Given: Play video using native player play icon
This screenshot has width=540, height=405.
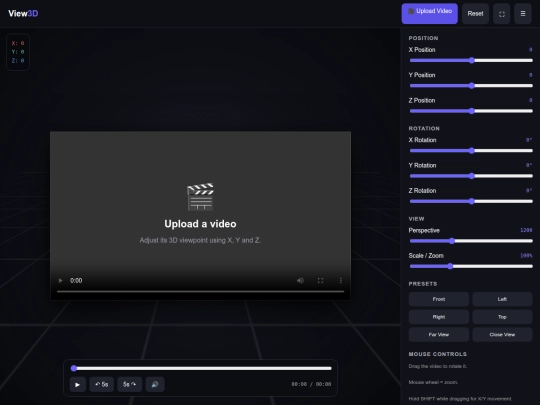Looking at the screenshot, I should [61, 280].
